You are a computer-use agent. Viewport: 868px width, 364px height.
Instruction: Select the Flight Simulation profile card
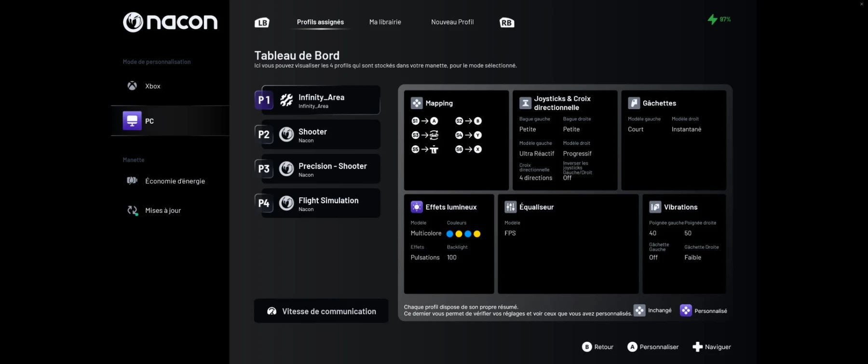click(321, 203)
